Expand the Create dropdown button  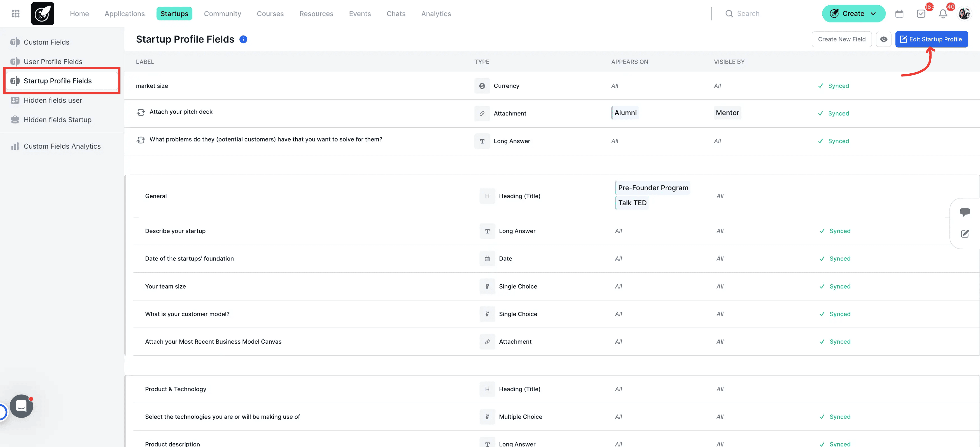click(854, 14)
